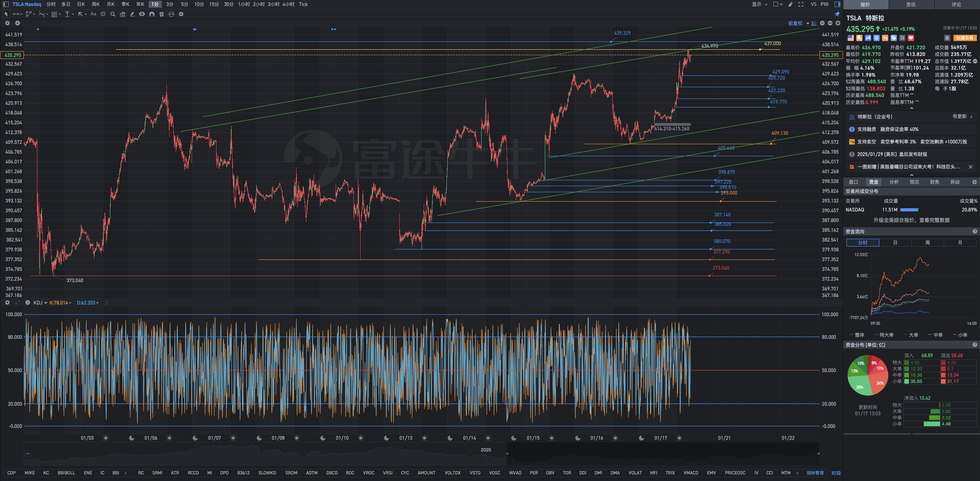Open the arrow marker tool dropdown arrow
980x481 pixels.
(86, 14)
